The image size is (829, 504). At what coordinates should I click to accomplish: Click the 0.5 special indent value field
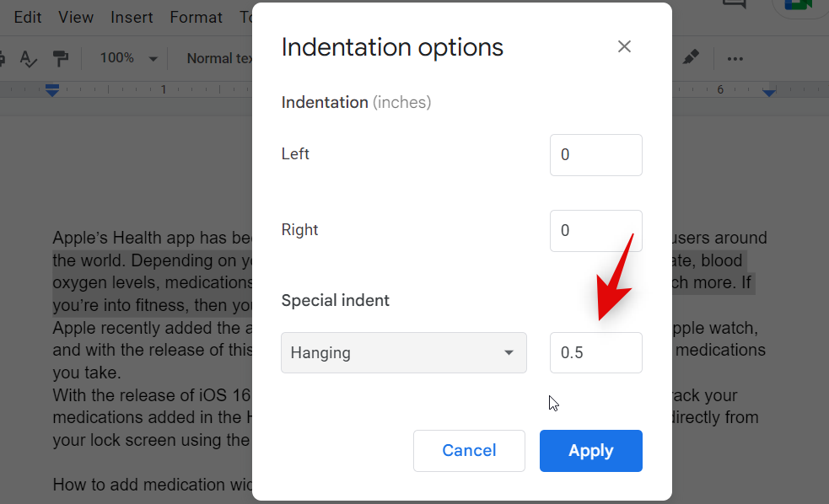[595, 352]
